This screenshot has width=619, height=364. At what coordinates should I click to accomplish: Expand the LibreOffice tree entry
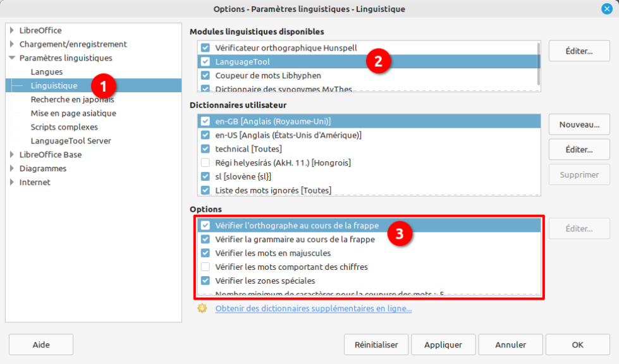[x=13, y=30]
